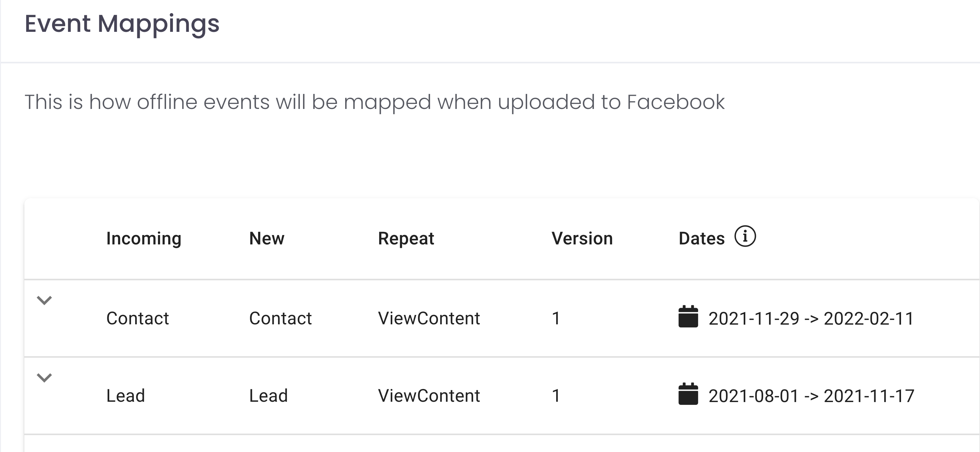This screenshot has height=452, width=980.
Task: Select the Lead value under New column
Action: click(268, 396)
